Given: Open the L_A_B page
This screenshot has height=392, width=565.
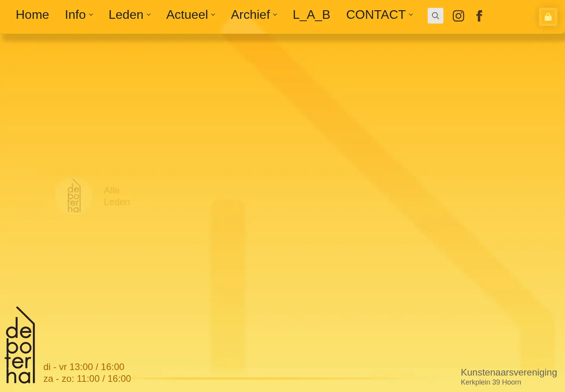Looking at the screenshot, I should tap(312, 15).
